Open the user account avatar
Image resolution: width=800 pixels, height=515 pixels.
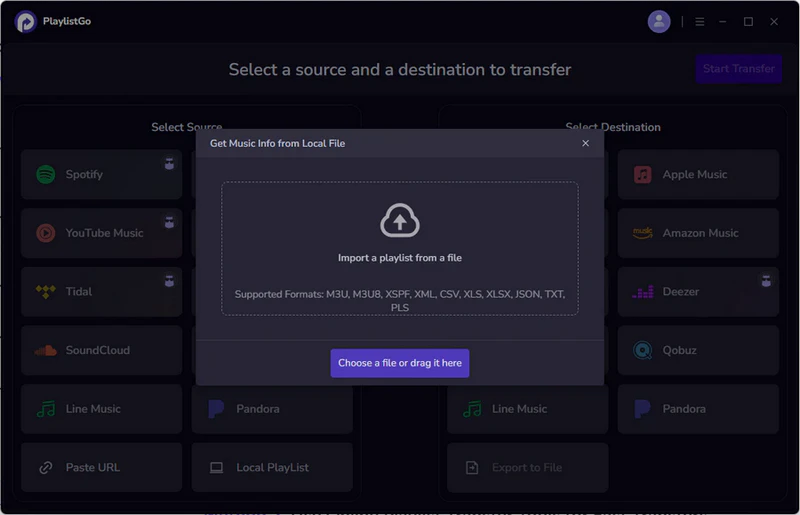coord(659,21)
